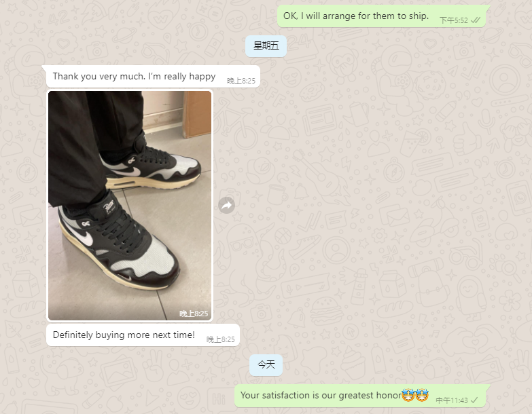Viewport: 532px width, 414px height.
Task: Click the forward arrow beside the sneaker photo
Action: 227,206
